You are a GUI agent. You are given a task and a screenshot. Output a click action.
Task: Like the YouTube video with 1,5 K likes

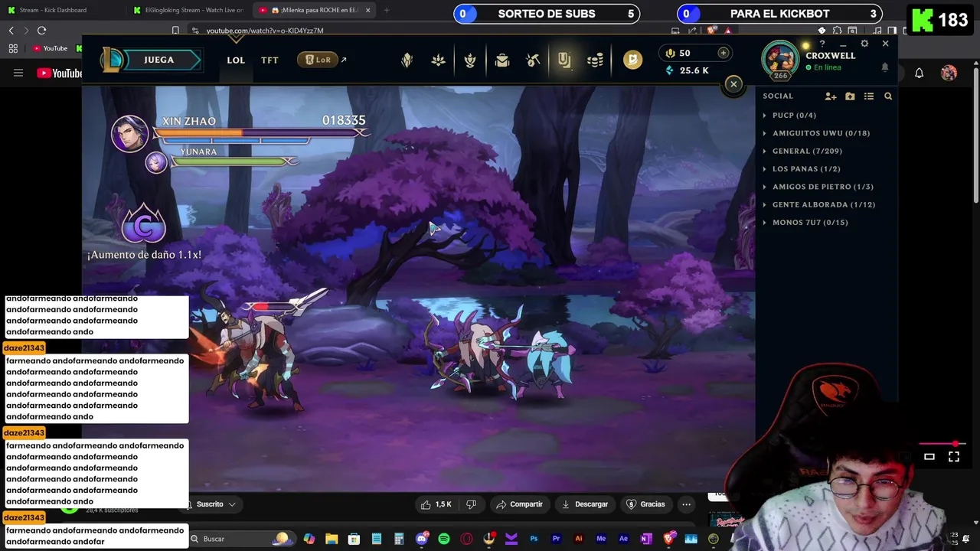(436, 504)
